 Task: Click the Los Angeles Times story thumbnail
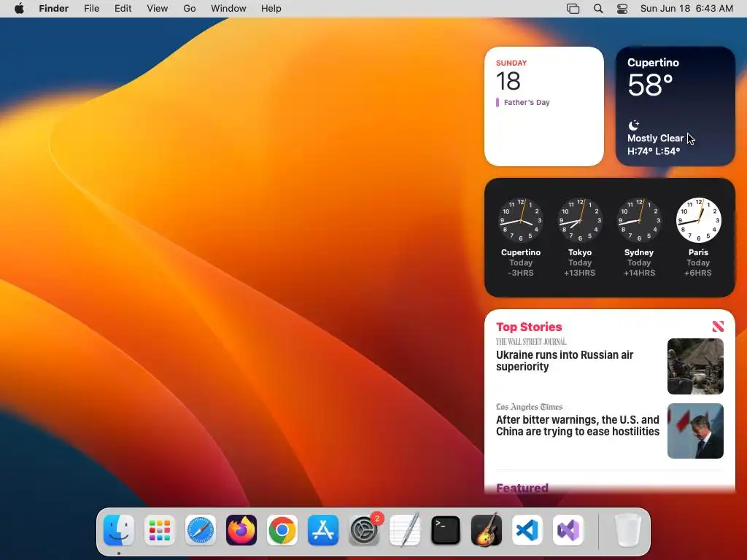[695, 431]
